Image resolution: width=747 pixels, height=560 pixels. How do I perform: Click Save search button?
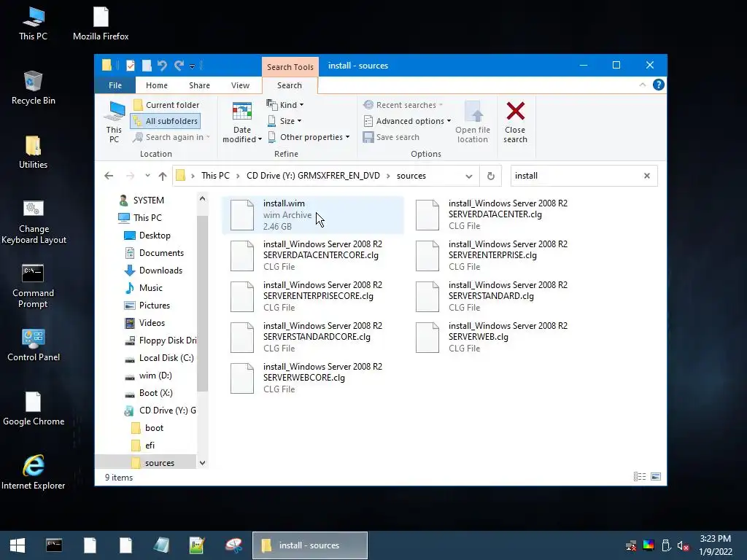pos(391,137)
